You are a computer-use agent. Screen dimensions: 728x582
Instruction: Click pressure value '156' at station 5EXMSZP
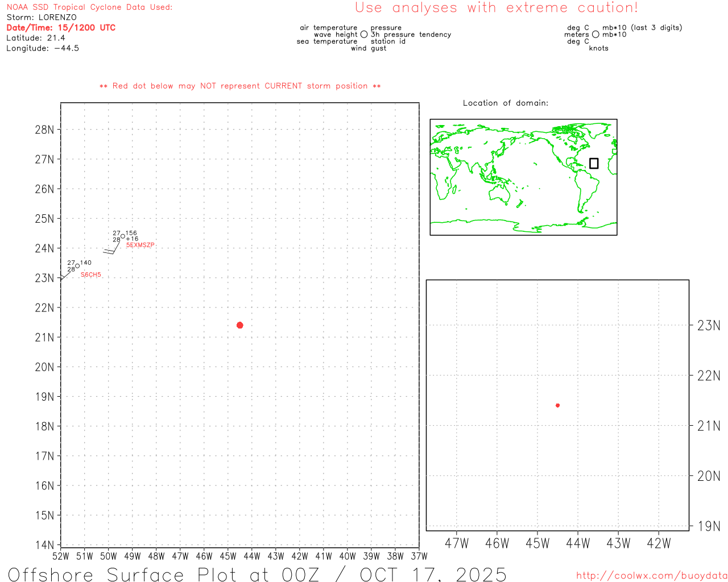click(131, 233)
